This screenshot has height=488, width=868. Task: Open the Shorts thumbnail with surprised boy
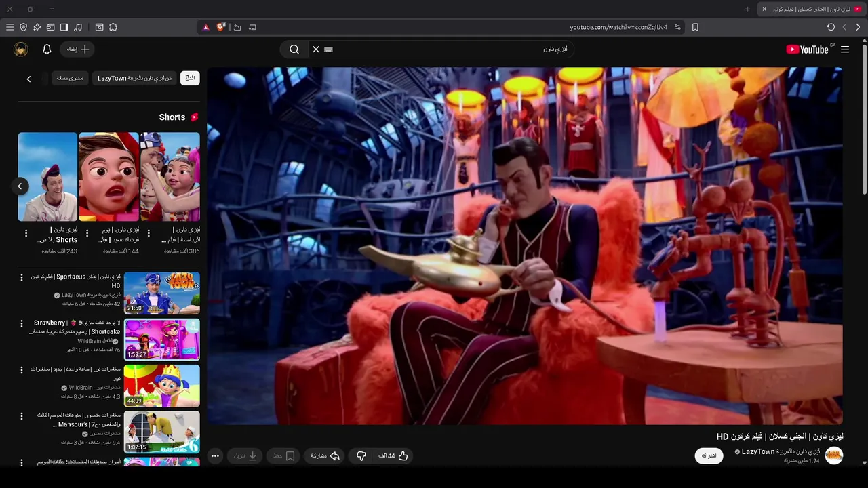click(x=108, y=177)
